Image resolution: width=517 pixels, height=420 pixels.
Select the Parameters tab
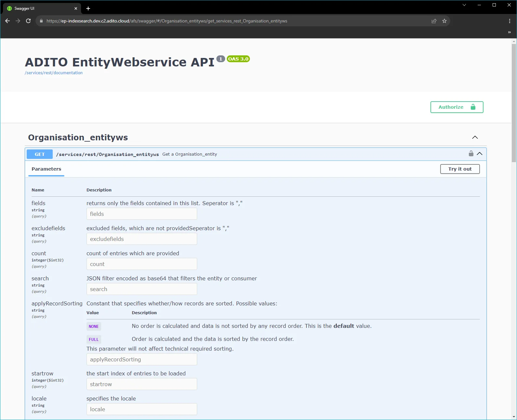(46, 169)
